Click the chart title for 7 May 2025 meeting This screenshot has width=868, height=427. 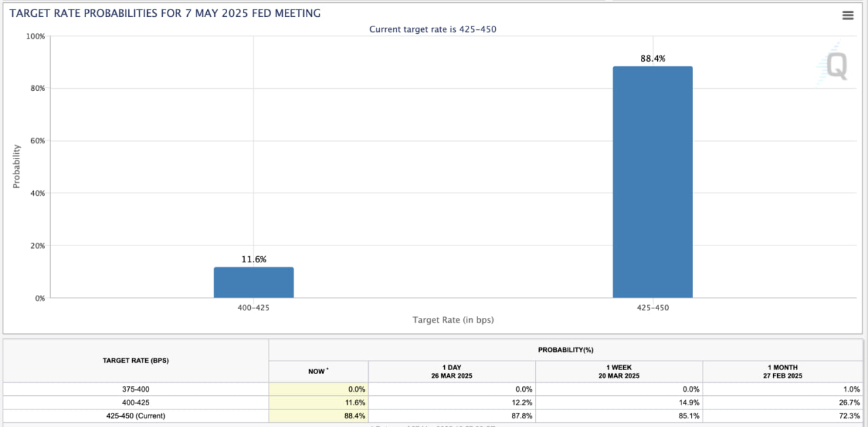click(165, 14)
